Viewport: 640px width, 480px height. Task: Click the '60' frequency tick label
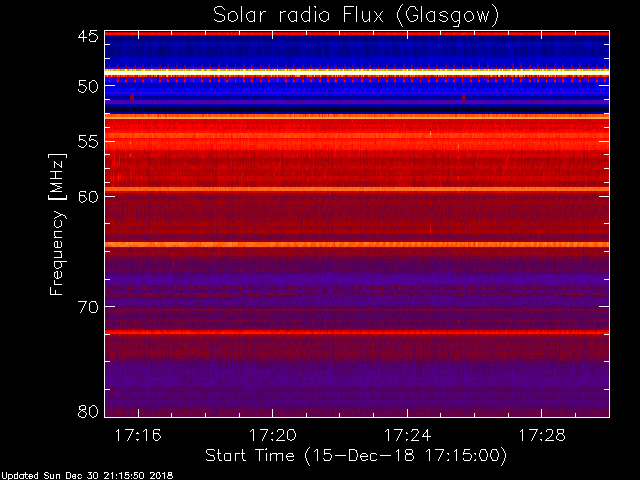88,197
